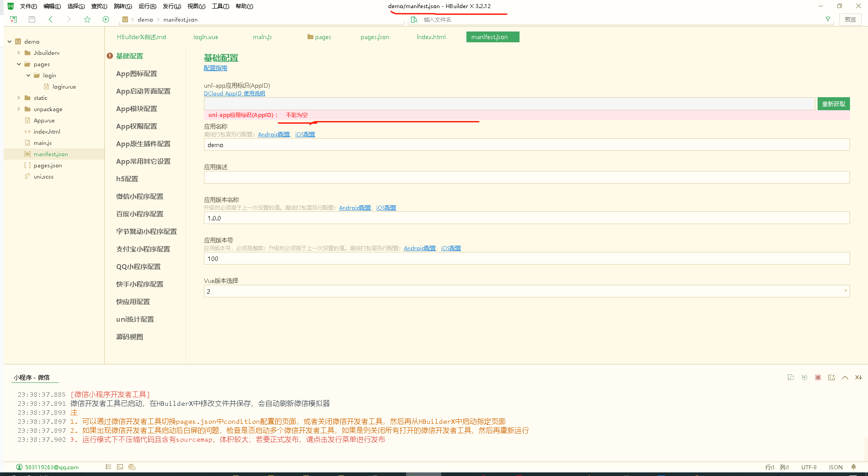This screenshot has width=868, height=476.
Task: Open App.vue in the file tree
Action: [44, 121]
